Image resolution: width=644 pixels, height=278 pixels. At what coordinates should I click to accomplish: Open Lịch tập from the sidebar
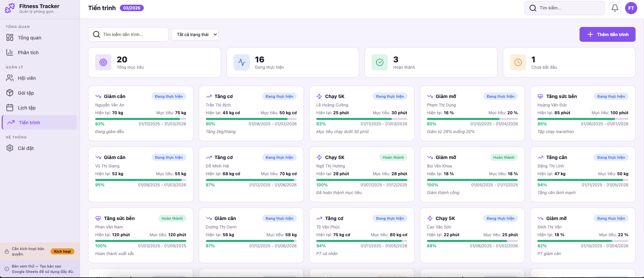[x=27, y=108]
